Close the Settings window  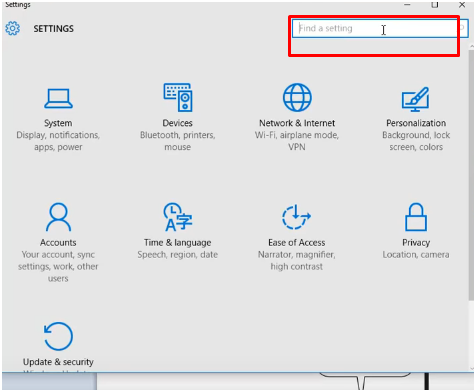click(x=462, y=5)
